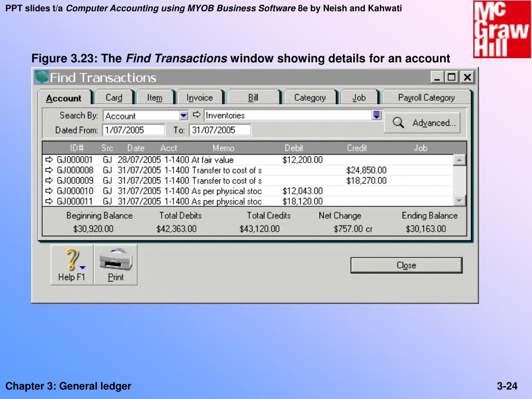The width and height of the screenshot is (532, 399).
Task: Click ID GJ000008 in the list
Action: pyautogui.click(x=75, y=170)
